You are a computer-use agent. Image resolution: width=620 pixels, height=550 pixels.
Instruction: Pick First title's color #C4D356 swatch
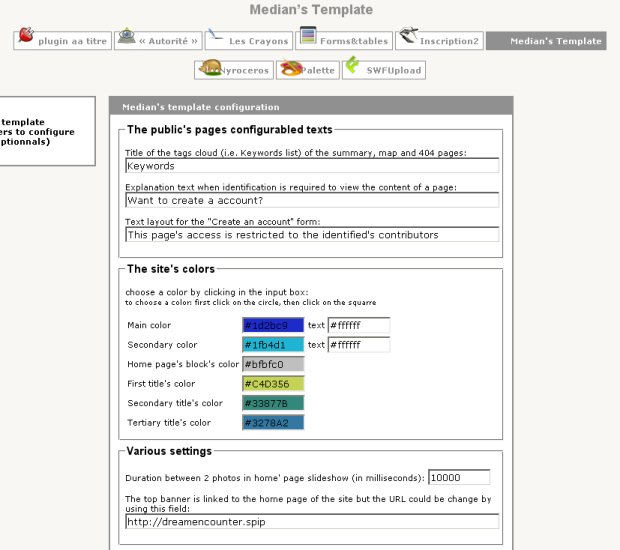tap(273, 384)
